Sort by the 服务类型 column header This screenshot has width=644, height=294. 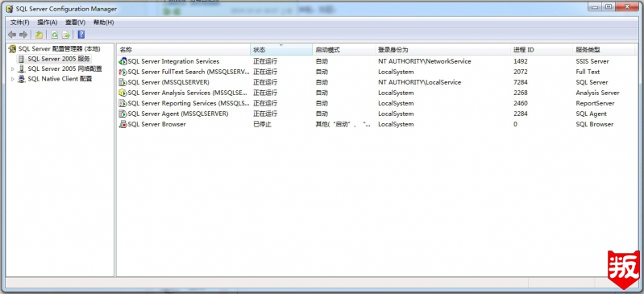(604, 50)
